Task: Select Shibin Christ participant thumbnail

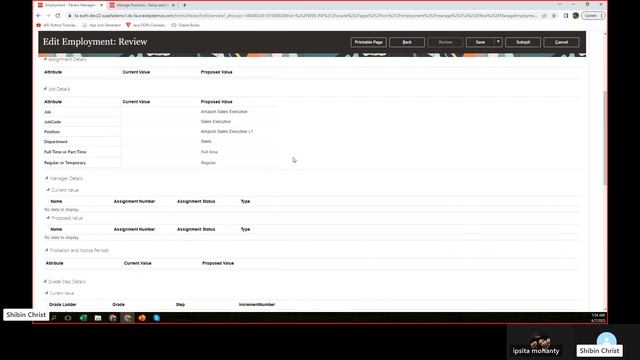Action: point(607,342)
